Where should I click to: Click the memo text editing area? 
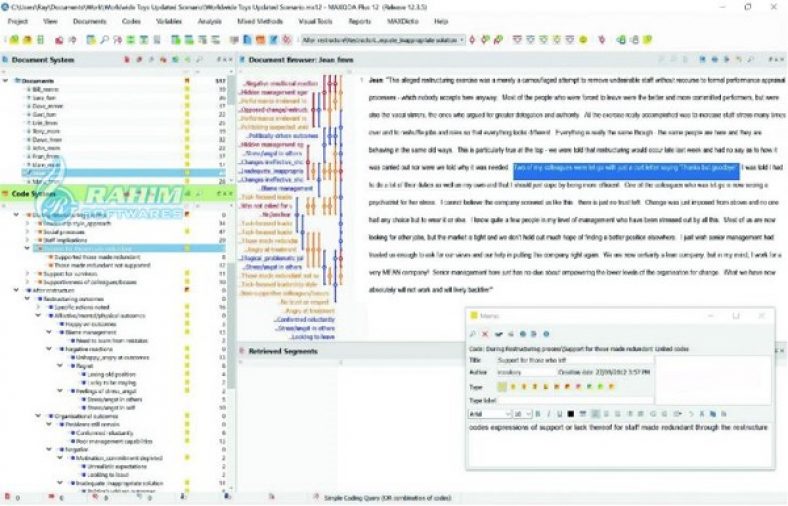tap(620, 445)
